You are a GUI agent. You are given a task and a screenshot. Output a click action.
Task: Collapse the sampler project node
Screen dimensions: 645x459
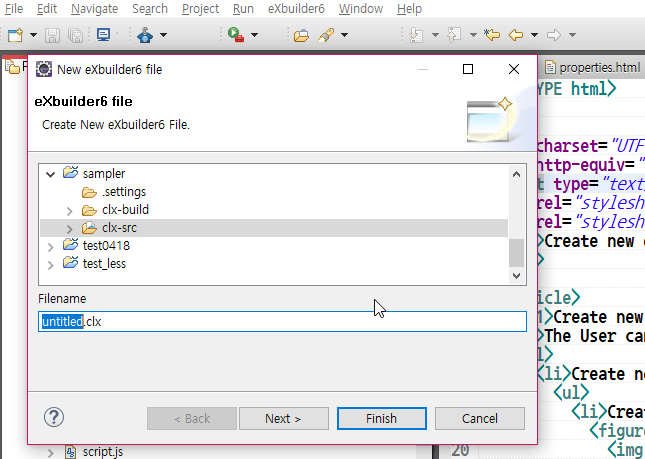pyautogui.click(x=51, y=174)
